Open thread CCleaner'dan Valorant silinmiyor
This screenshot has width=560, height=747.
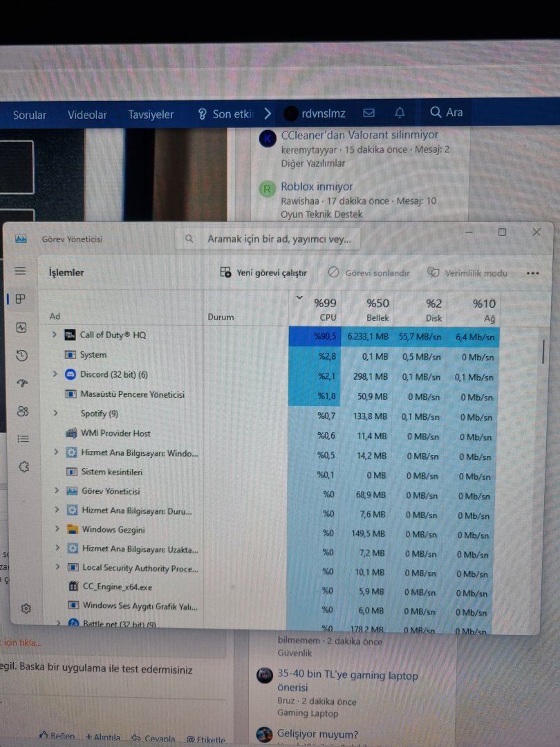pos(360,135)
